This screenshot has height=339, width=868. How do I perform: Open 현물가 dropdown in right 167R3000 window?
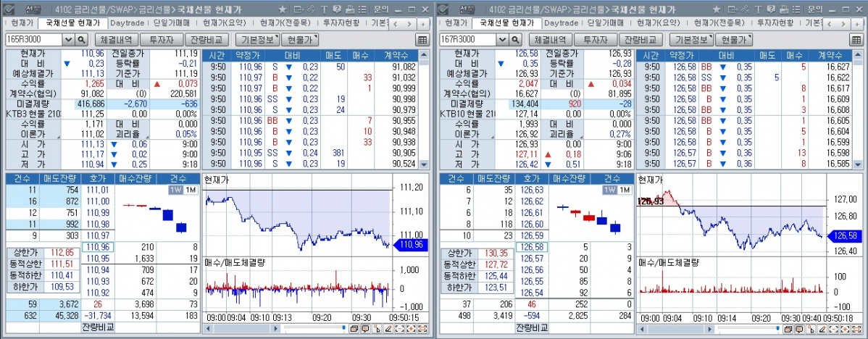[734, 40]
